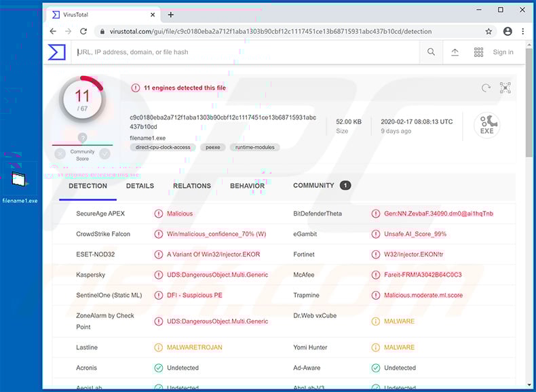Click the 11 engines detected this file alert
The width and height of the screenshot is (536, 392).
pos(179,88)
